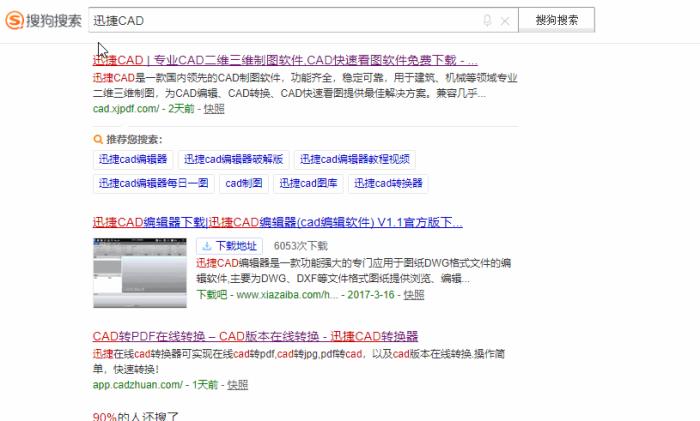Select suggestion 迅捷cad转换器
Viewport: 700px width, 421px height.
point(387,183)
